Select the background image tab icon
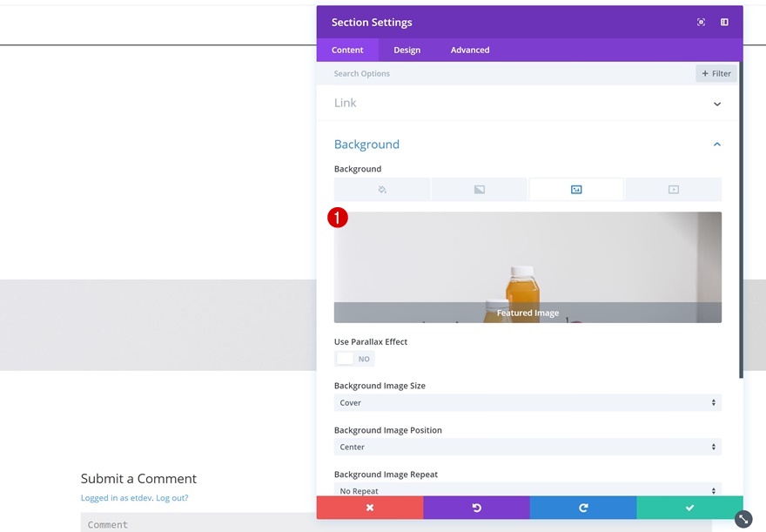Viewport: 766px width, 532px height. click(576, 190)
